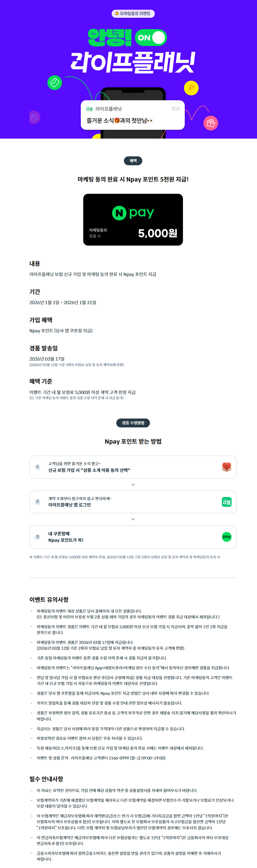Image resolution: width=257 pixels, height=868 pixels.
Task: Click the chevron below step 2 card
Action: 133,519
